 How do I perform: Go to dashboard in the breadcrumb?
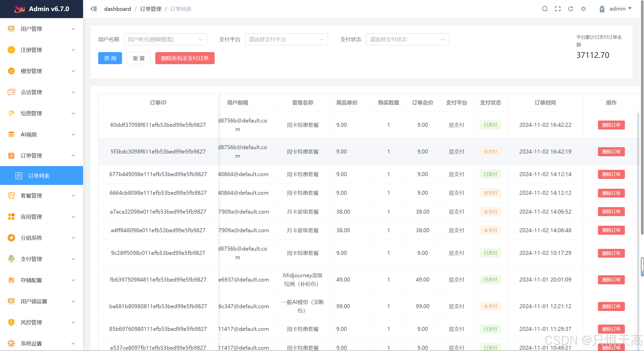pyautogui.click(x=118, y=9)
